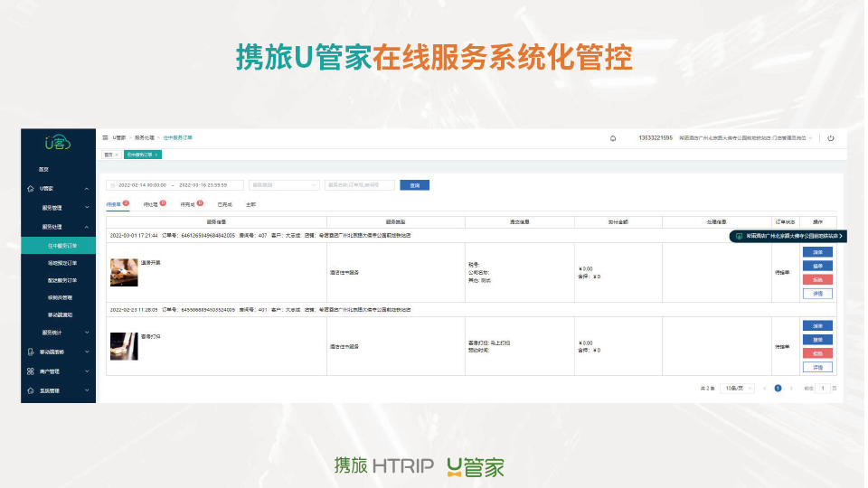
Task: Open the sidebar item below 配送服务订单
Action: (60, 297)
